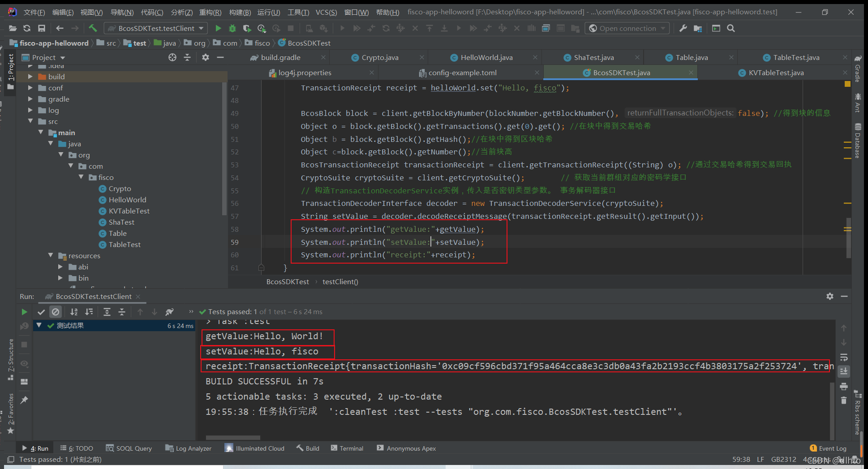Click the console horizontal scrollbar
The width and height of the screenshot is (868, 469).
click(233, 437)
